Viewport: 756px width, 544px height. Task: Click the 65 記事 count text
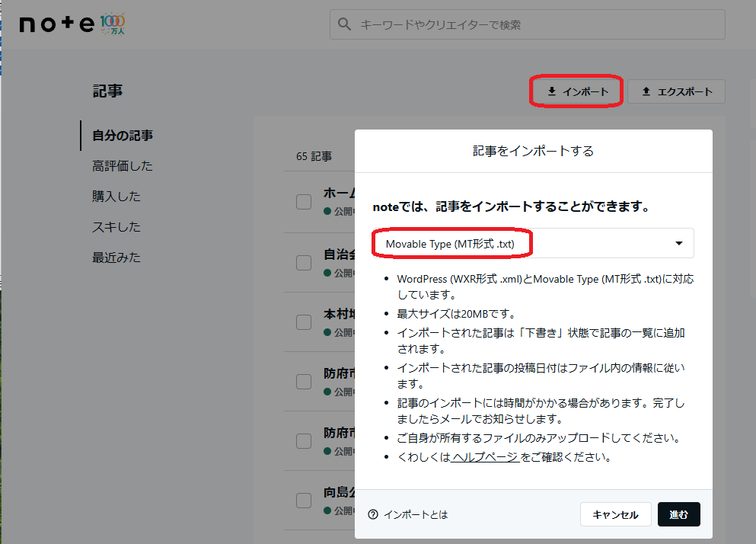tap(314, 156)
